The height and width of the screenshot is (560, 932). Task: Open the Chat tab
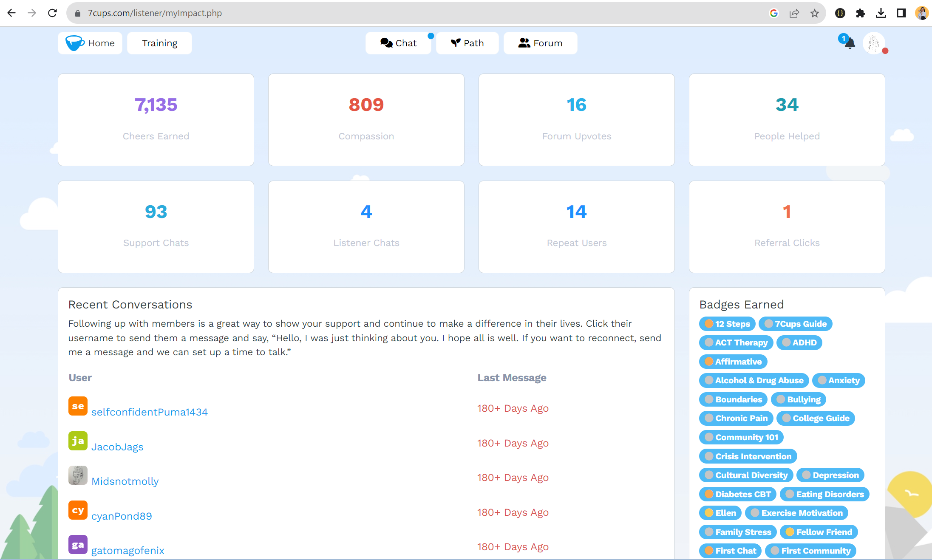click(398, 43)
